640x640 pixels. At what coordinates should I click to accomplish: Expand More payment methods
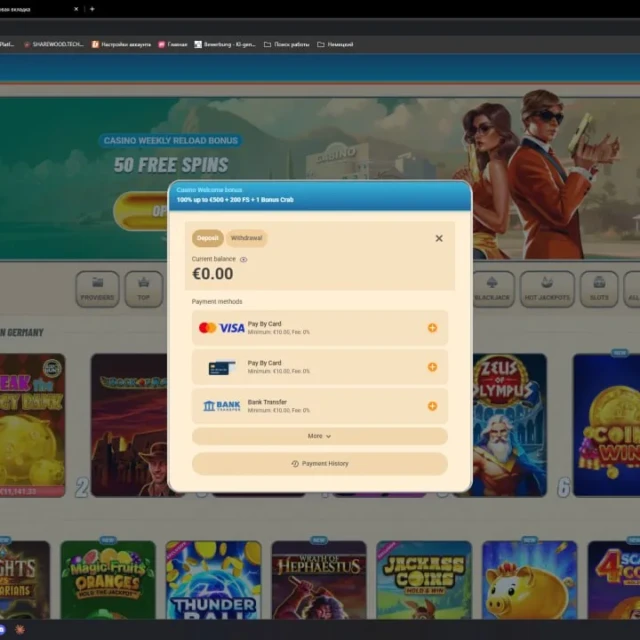click(320, 436)
